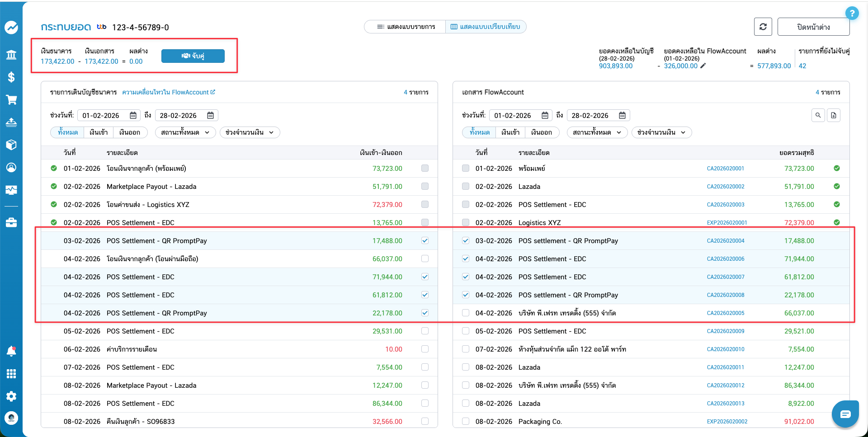Click the search magnifier in FlowAccount panel
The width and height of the screenshot is (868, 437).
(818, 115)
